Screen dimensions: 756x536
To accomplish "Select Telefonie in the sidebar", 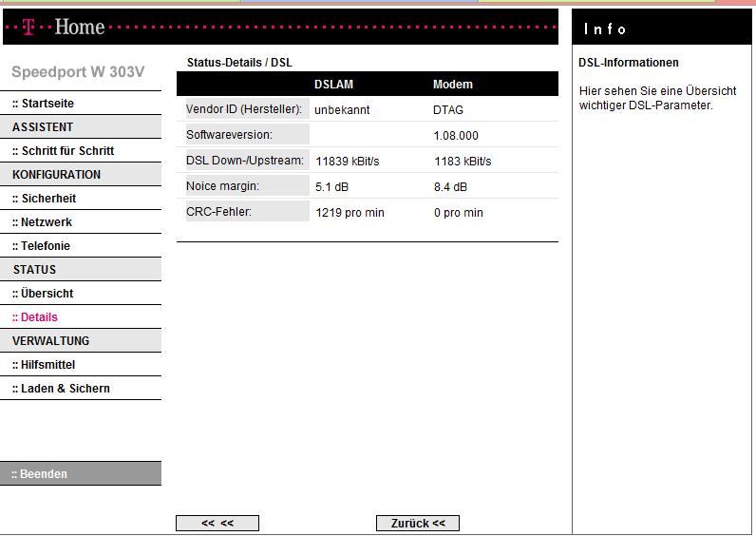I will [41, 246].
